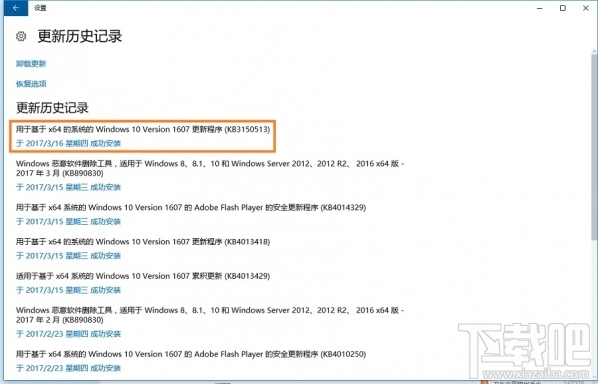Select the KB3150513 update title text
This screenshot has height=384, width=598.
pyautogui.click(x=143, y=129)
